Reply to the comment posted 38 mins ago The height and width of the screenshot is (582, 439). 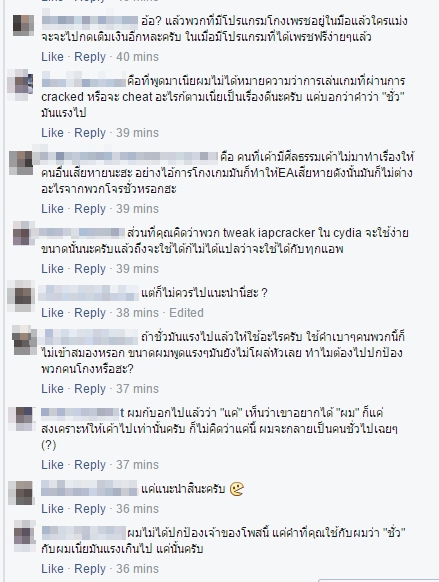pyautogui.click(x=90, y=313)
